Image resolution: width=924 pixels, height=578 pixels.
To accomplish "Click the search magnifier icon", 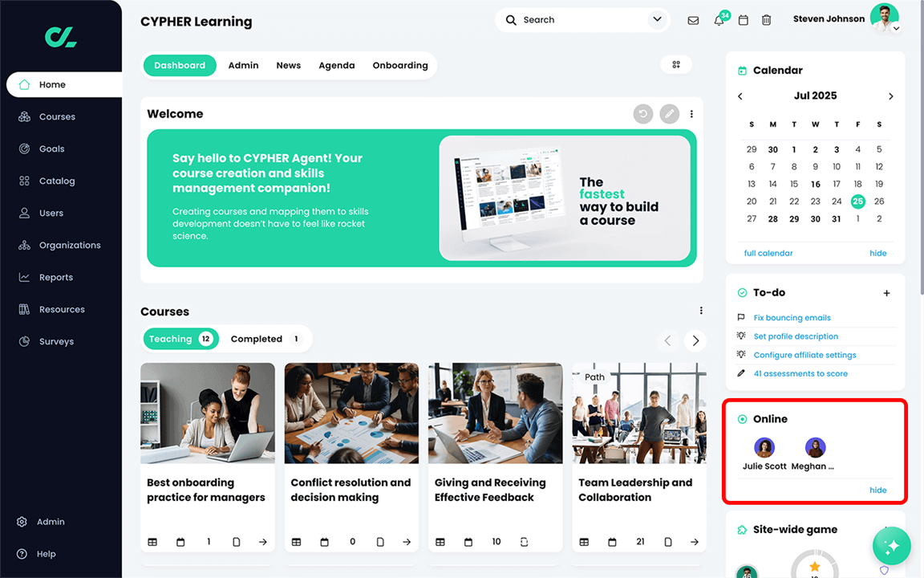I will 511,20.
